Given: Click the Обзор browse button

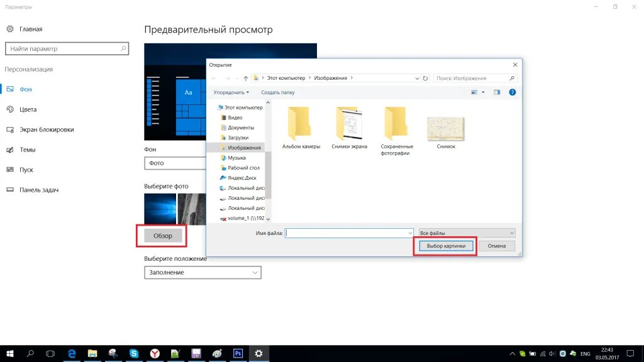Looking at the screenshot, I should [163, 236].
